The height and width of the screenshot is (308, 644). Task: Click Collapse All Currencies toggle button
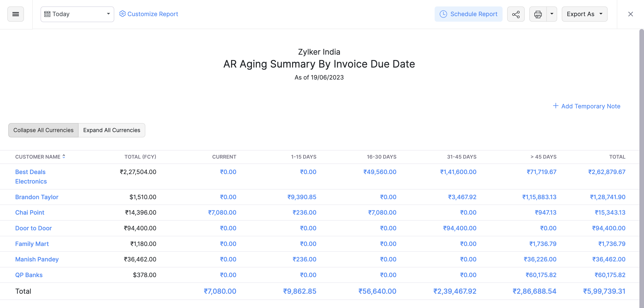pyautogui.click(x=44, y=130)
